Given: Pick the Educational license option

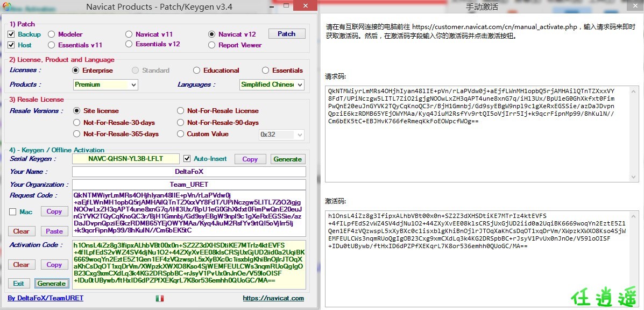Looking at the screenshot, I should click(x=197, y=70).
